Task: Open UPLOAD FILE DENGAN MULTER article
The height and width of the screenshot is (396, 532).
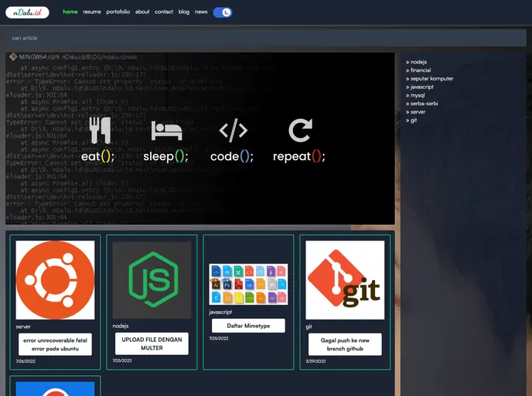Action: [x=152, y=343]
